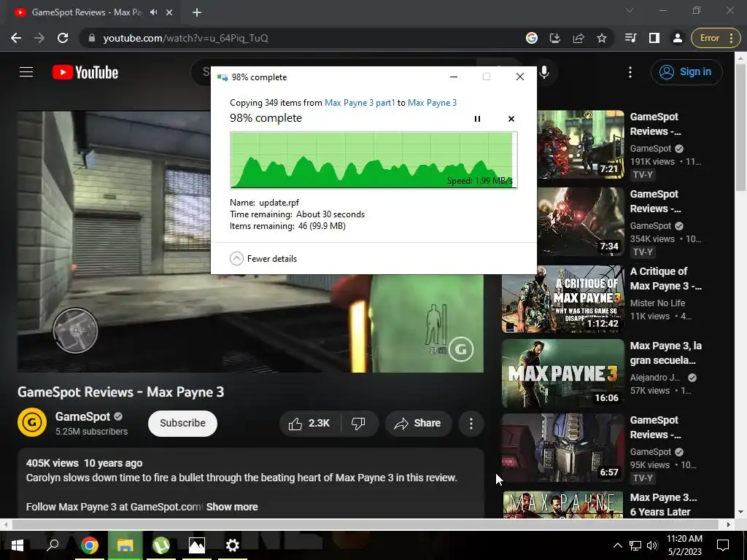Viewport: 747px width, 560px height.
Task: Open the network icon in system tray
Action: coord(635,545)
